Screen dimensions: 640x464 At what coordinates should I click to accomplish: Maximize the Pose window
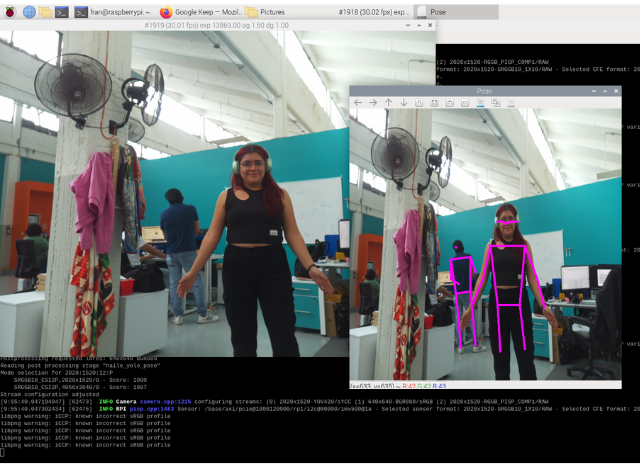point(605,91)
